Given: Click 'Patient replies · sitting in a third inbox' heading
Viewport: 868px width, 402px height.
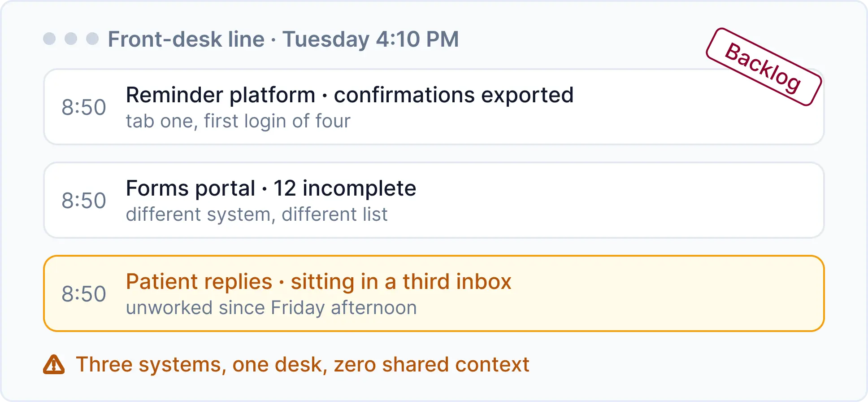Looking at the screenshot, I should [x=318, y=282].
